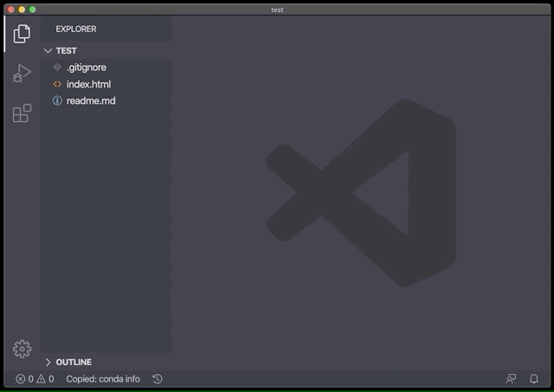The width and height of the screenshot is (554, 392).
Task: Click the HTML brackets icon beside index.html
Action: pyautogui.click(x=57, y=84)
